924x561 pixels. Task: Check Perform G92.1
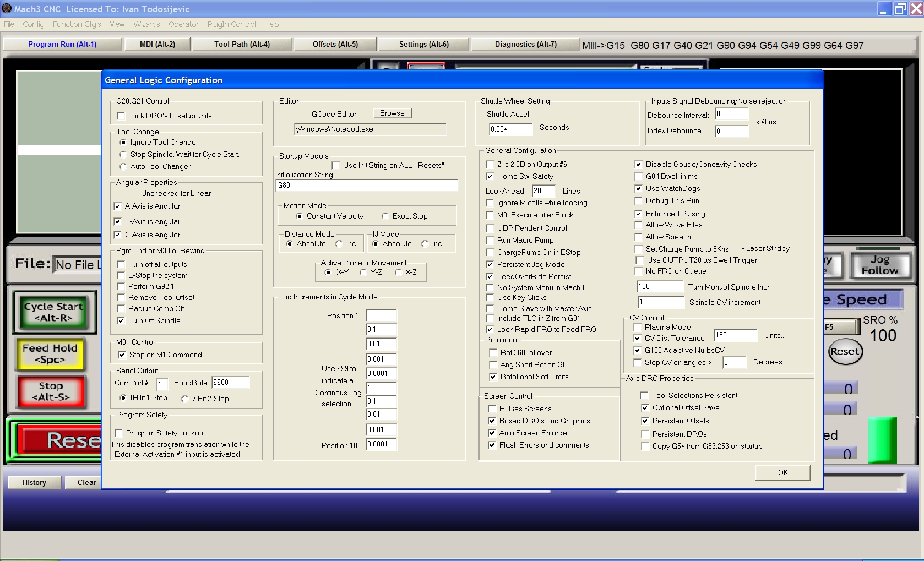121,287
